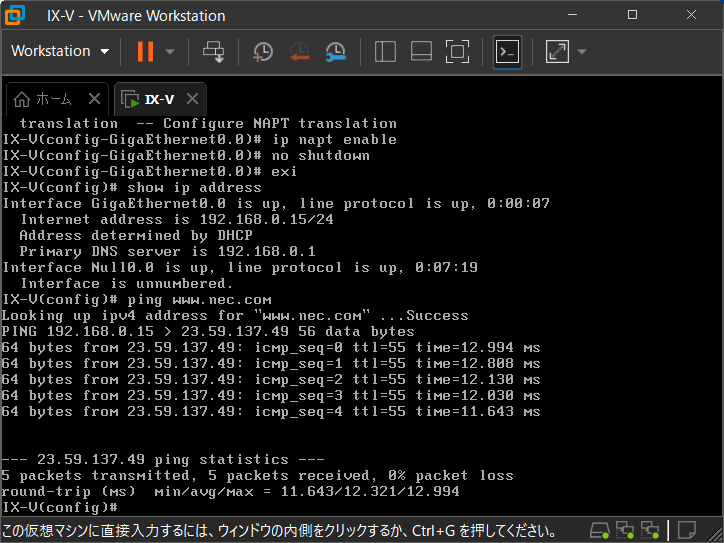
Task: Close the ホーム tab
Action: [x=94, y=98]
